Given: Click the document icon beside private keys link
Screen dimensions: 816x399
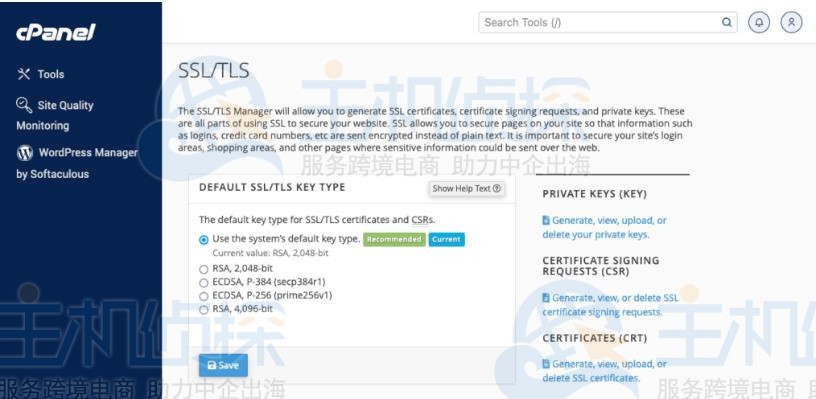Looking at the screenshot, I should point(546,220).
